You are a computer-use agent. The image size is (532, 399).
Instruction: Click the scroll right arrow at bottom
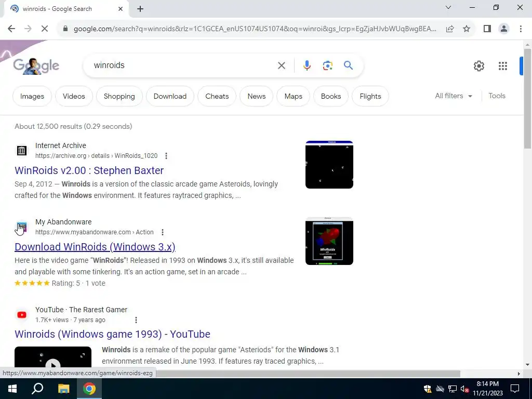click(518, 374)
